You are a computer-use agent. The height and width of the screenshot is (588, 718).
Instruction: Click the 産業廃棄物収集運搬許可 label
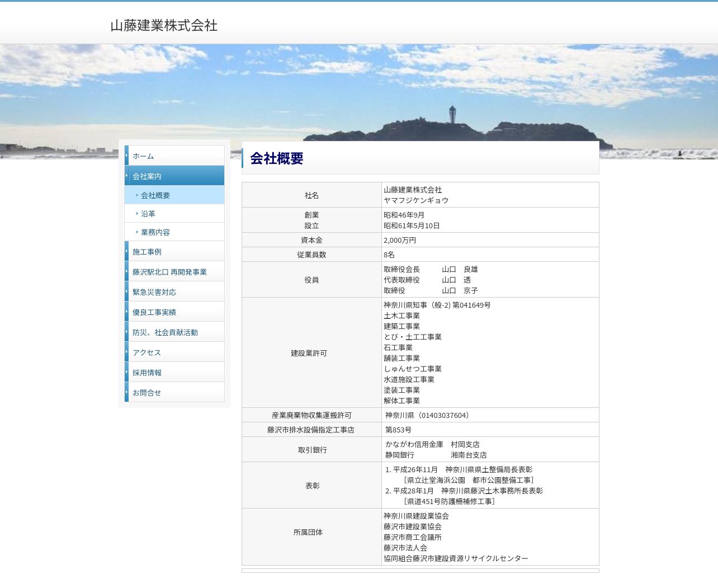[x=311, y=415]
